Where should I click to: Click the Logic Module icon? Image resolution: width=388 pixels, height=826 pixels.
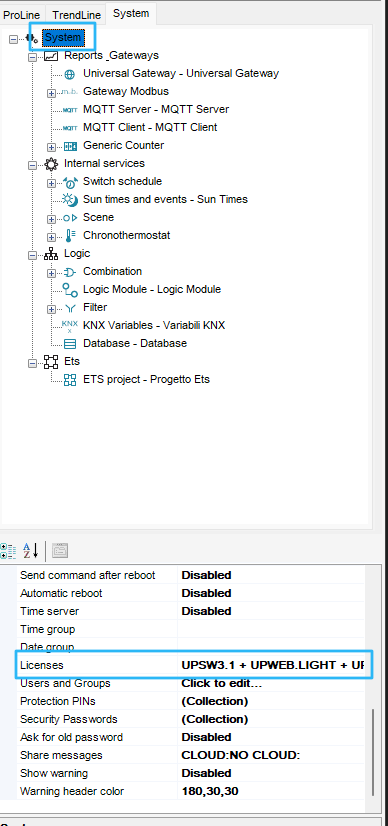(x=69, y=289)
